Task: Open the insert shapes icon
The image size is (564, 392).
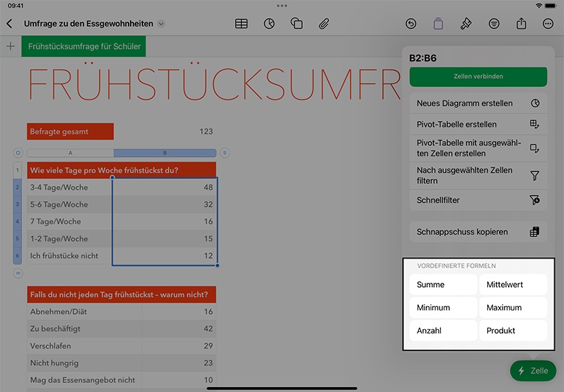Action: coord(297,24)
